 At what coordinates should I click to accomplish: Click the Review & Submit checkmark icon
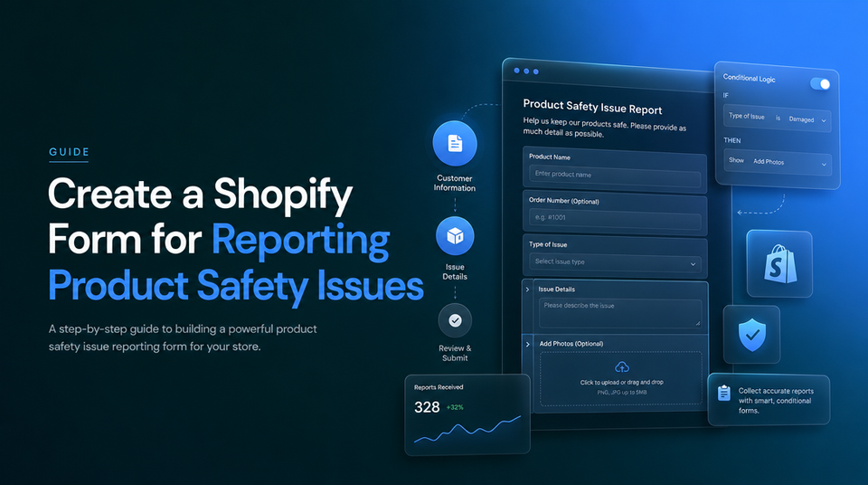pos(455,320)
